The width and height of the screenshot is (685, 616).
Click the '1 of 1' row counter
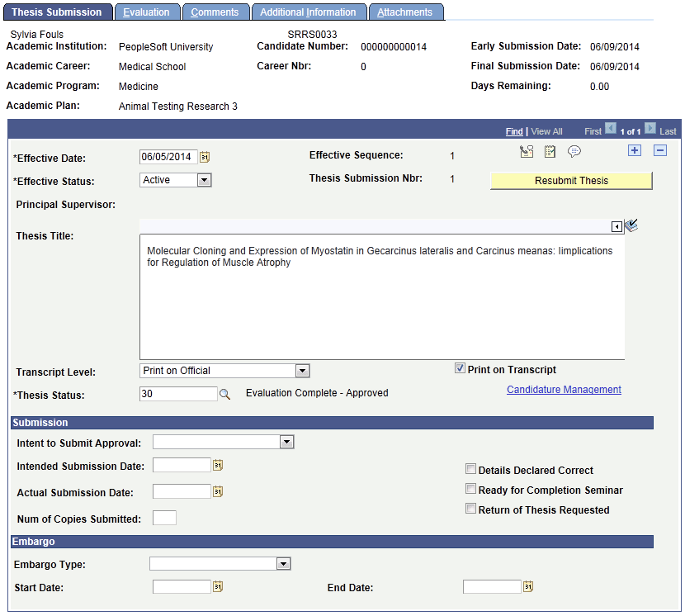pos(631,131)
